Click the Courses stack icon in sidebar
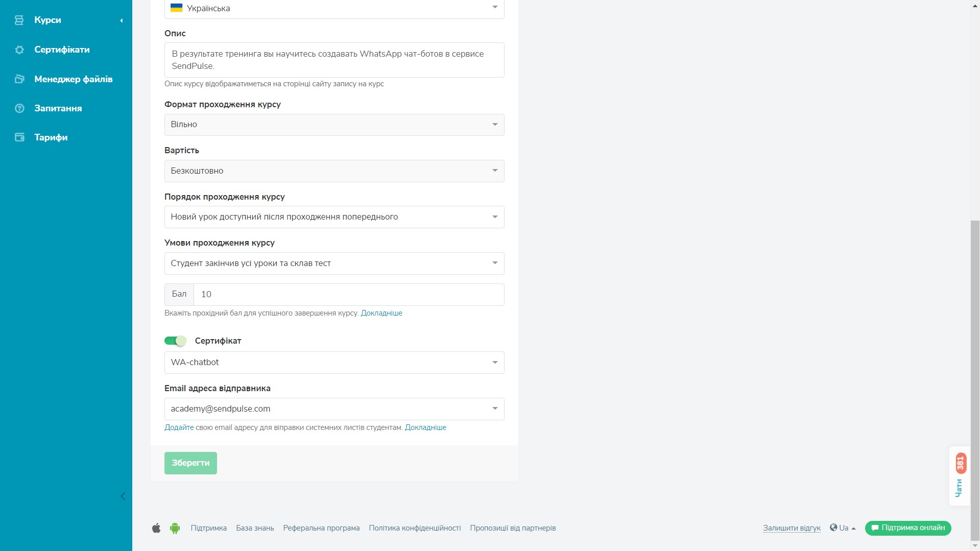 pos(19,20)
